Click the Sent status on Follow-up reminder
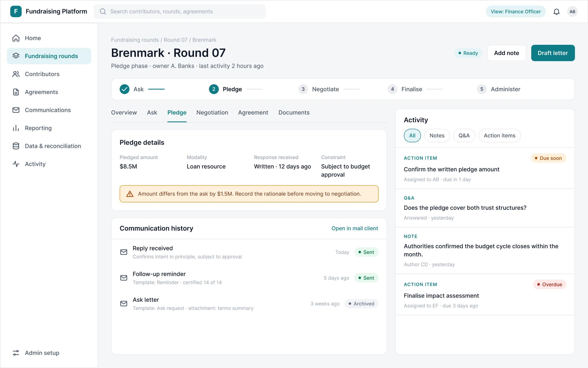588x368 pixels. click(x=366, y=278)
